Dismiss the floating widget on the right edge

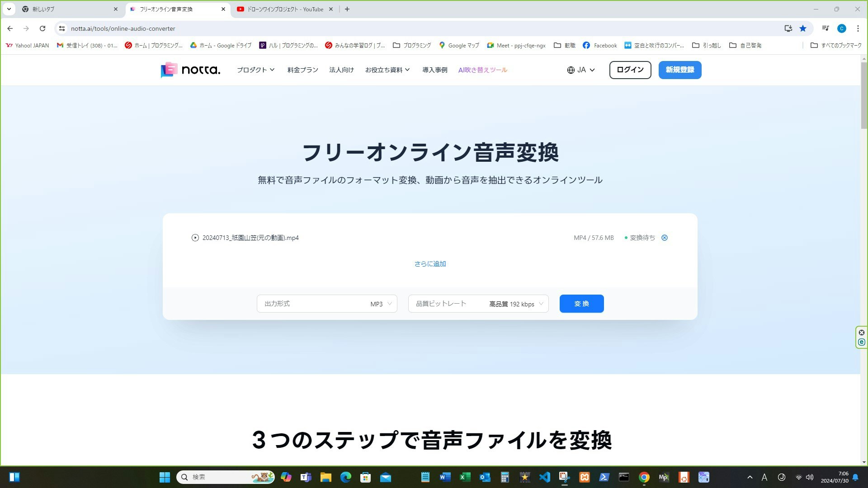[862, 332]
